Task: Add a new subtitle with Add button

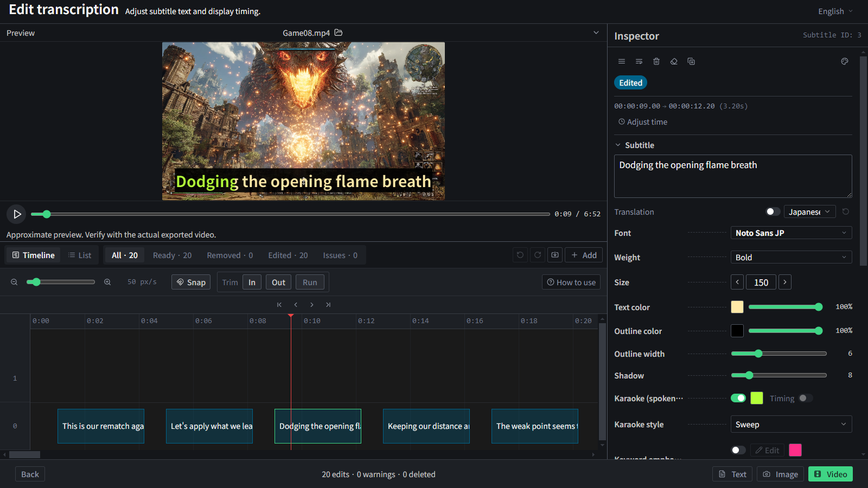Action: [x=584, y=255]
